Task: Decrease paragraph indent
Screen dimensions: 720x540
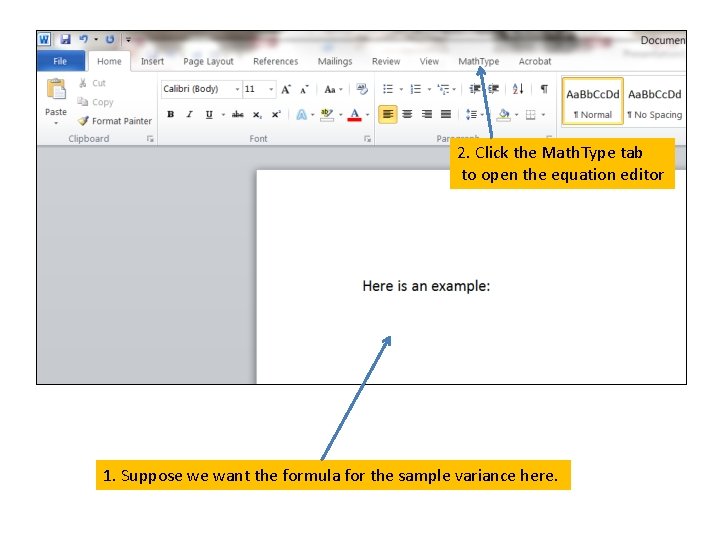Action: (x=475, y=89)
